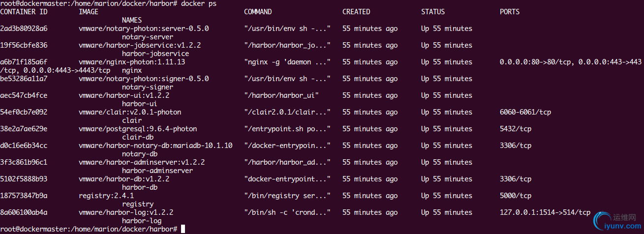Click the IMAGE column header
Image resolution: width=644 pixels, height=234 pixels.
[x=89, y=12]
